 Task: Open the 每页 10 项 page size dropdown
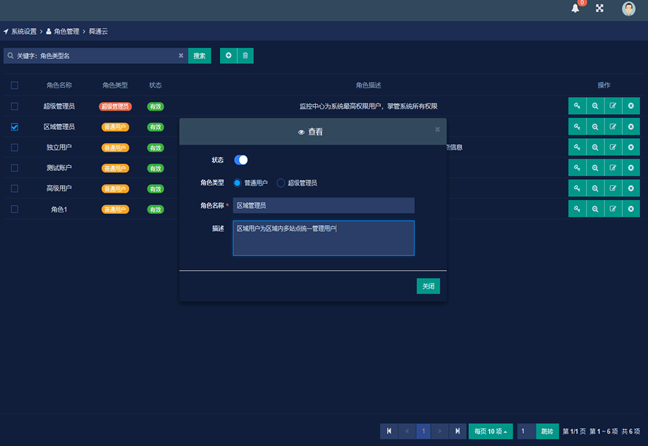click(x=490, y=431)
